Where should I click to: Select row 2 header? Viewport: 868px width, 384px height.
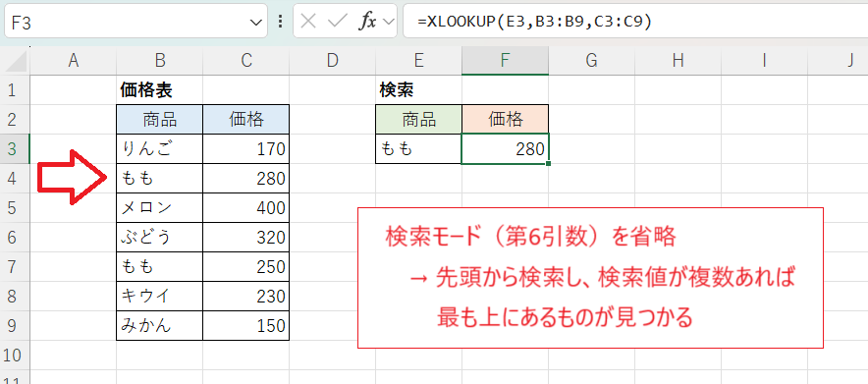point(15,119)
